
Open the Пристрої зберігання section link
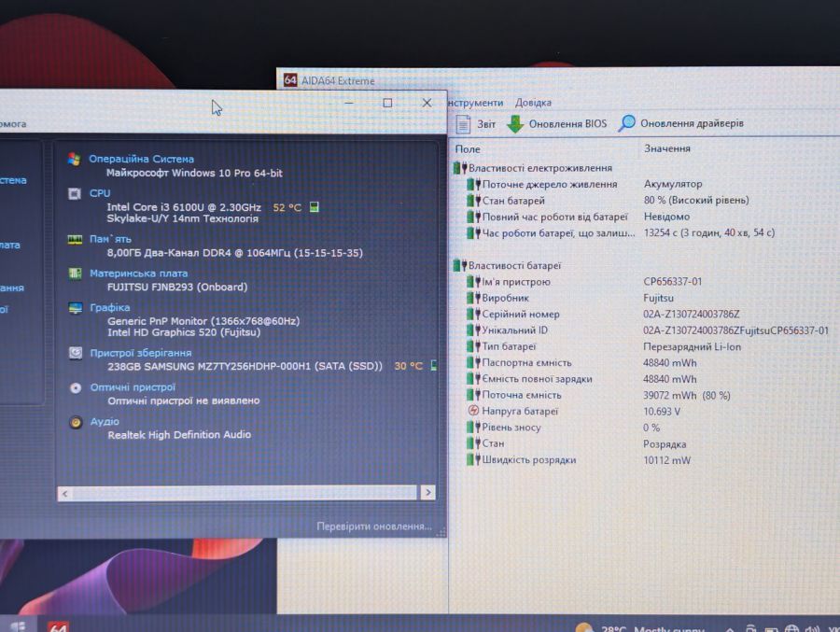point(140,353)
